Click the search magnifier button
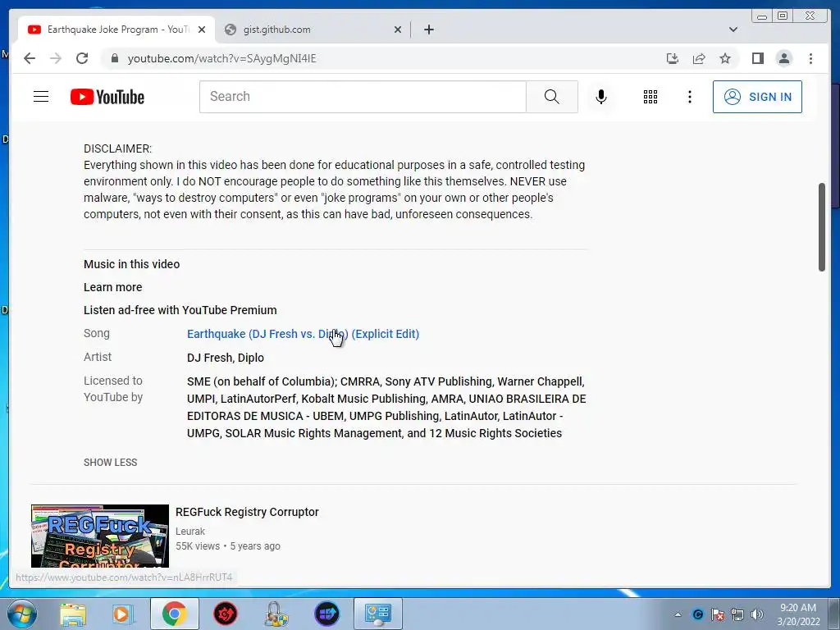This screenshot has height=630, width=840. 552,97
